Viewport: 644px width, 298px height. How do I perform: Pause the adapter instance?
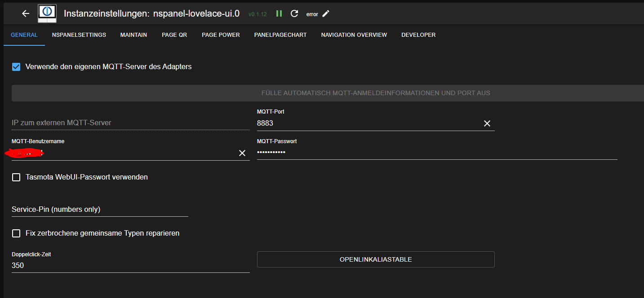coord(279,13)
